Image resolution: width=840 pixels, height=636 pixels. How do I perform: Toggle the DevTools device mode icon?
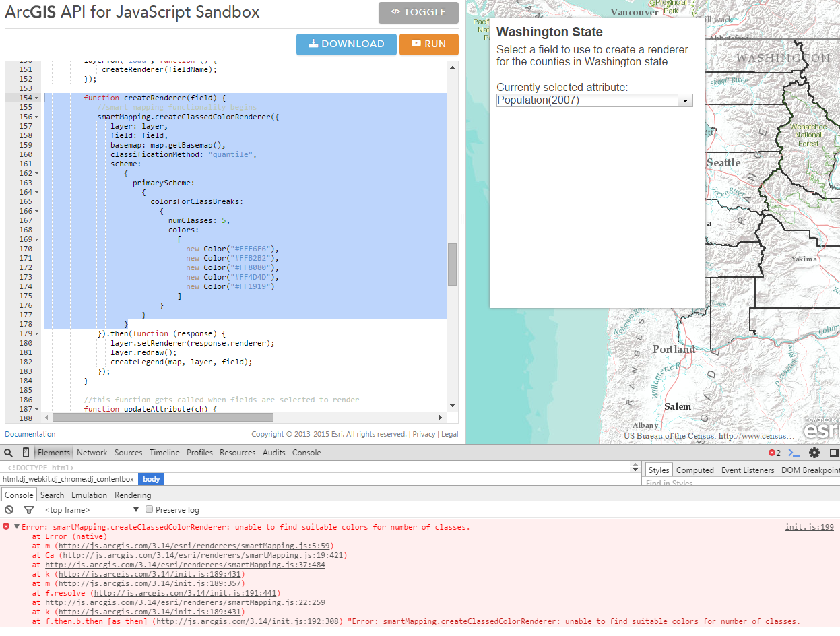pos(26,453)
